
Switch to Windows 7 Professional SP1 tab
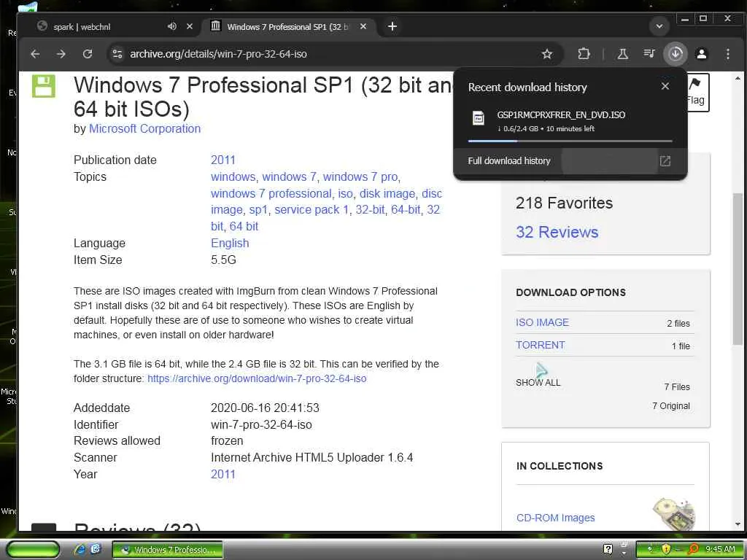point(288,27)
